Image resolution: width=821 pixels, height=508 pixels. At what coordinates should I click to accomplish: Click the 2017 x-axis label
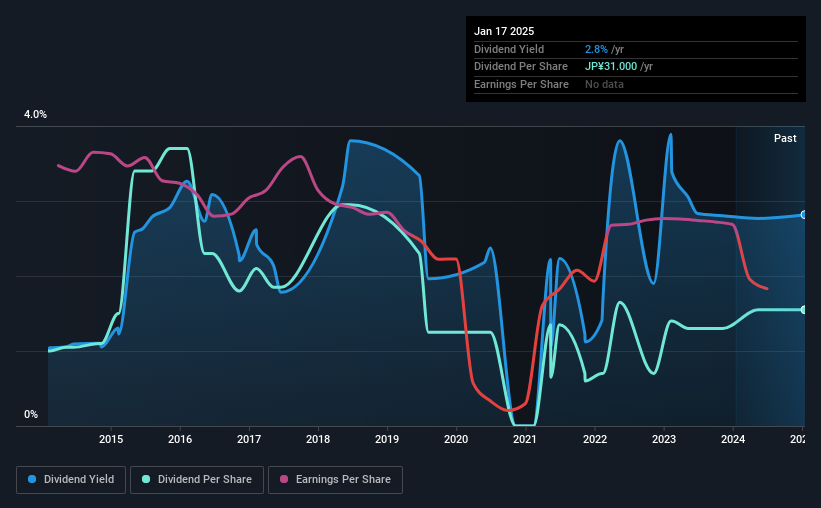coord(249,439)
